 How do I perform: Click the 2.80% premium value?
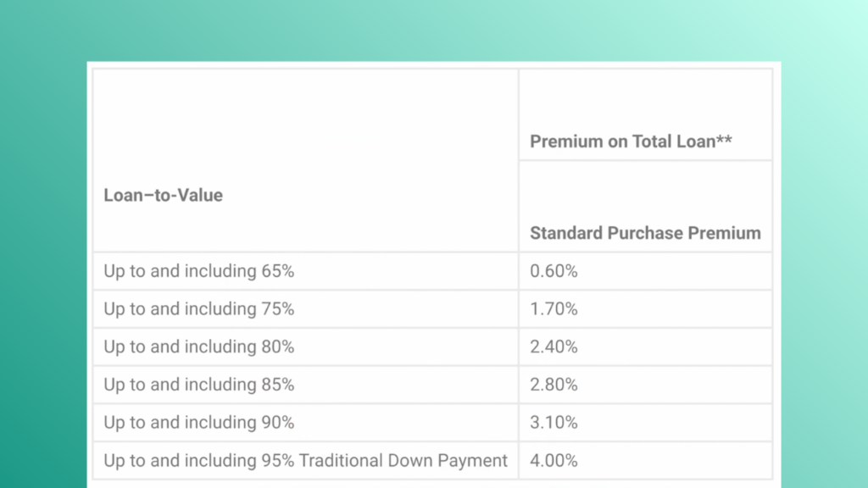click(553, 385)
